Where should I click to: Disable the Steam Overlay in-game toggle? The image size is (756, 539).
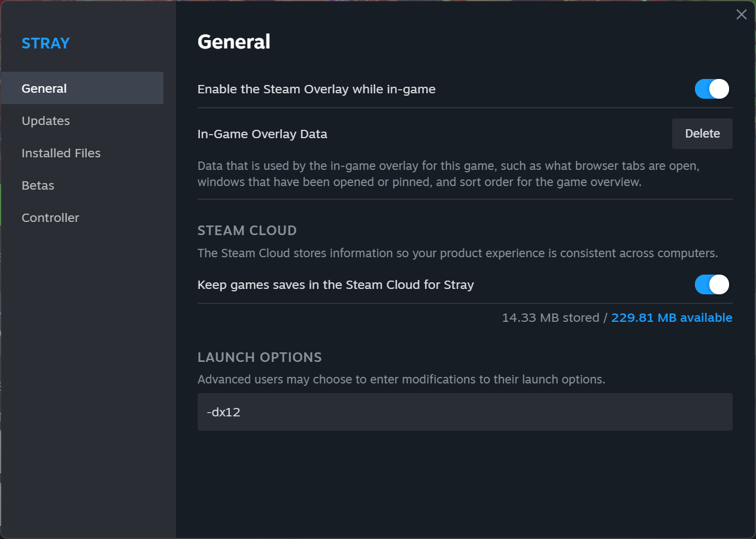[x=712, y=89]
